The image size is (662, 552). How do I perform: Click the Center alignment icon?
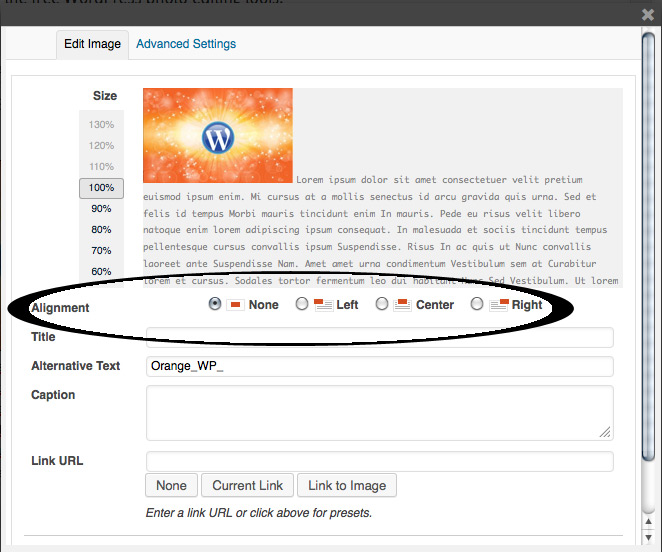click(401, 304)
